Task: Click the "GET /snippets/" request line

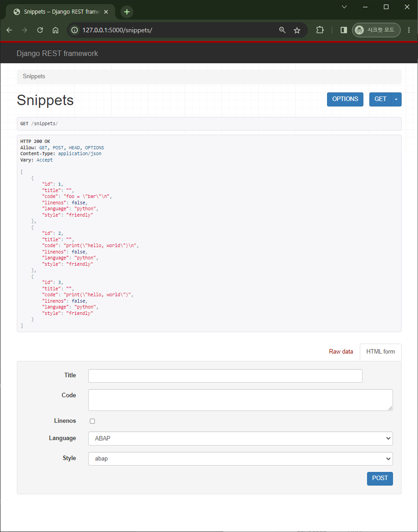Action: pyautogui.click(x=39, y=123)
